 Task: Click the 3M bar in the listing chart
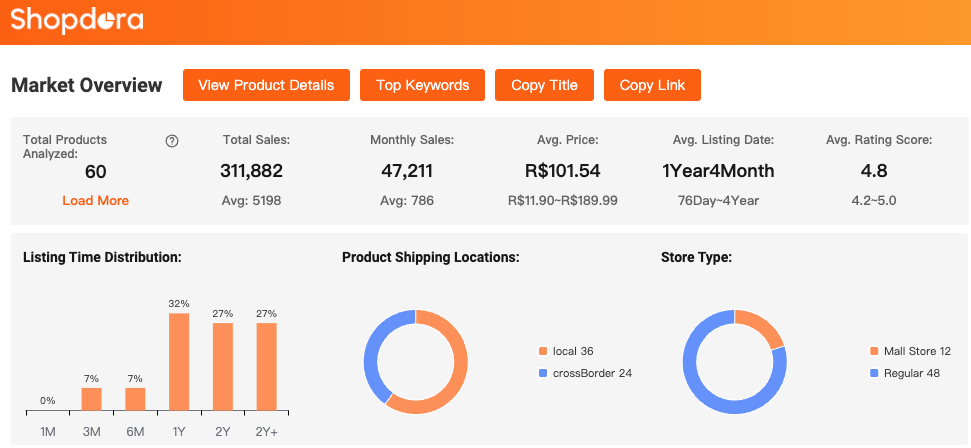92,399
